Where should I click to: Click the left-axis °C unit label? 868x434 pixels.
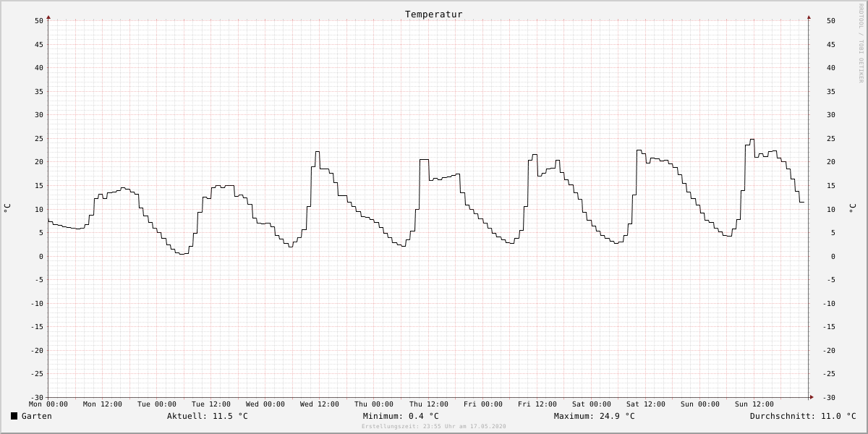pyautogui.click(x=7, y=208)
